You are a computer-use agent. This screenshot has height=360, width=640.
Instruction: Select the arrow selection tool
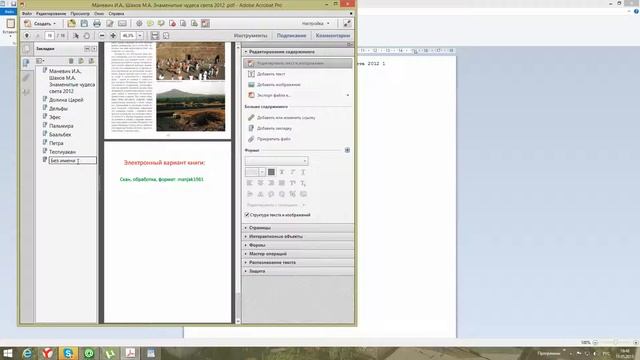point(76,36)
